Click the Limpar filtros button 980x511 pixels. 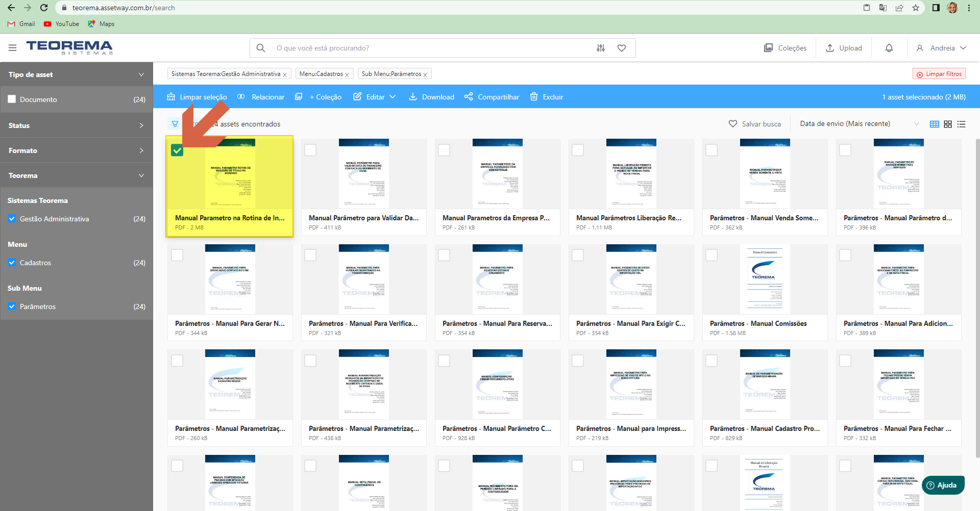939,74
